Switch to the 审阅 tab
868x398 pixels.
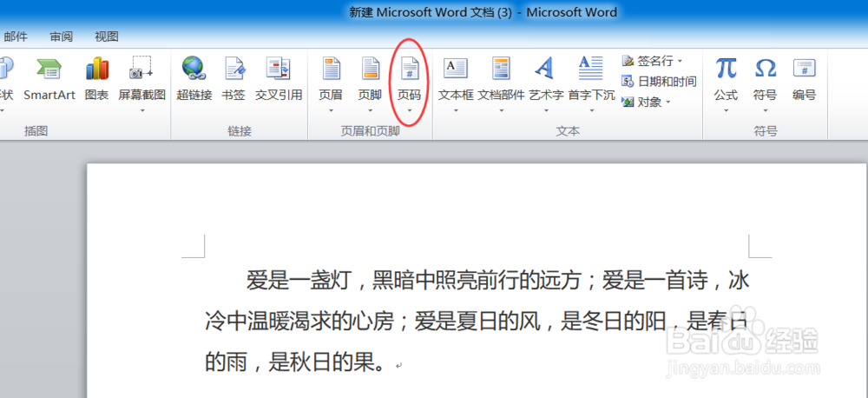tap(61, 36)
